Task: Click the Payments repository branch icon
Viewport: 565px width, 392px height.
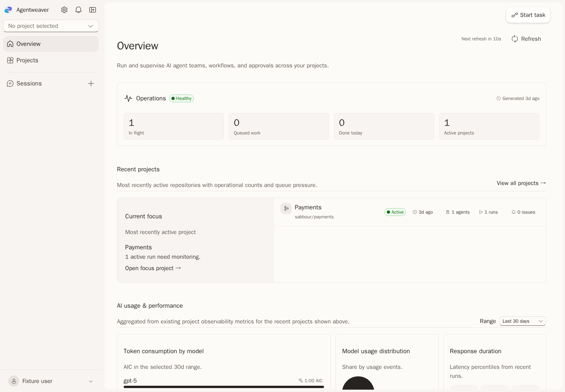Action: (286, 209)
